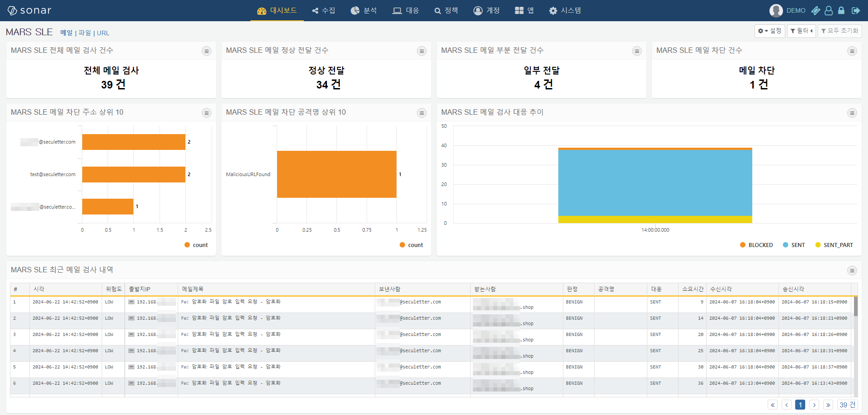Toggle the 필터 filter panel
This screenshot has height=415, width=868.
coord(802,31)
